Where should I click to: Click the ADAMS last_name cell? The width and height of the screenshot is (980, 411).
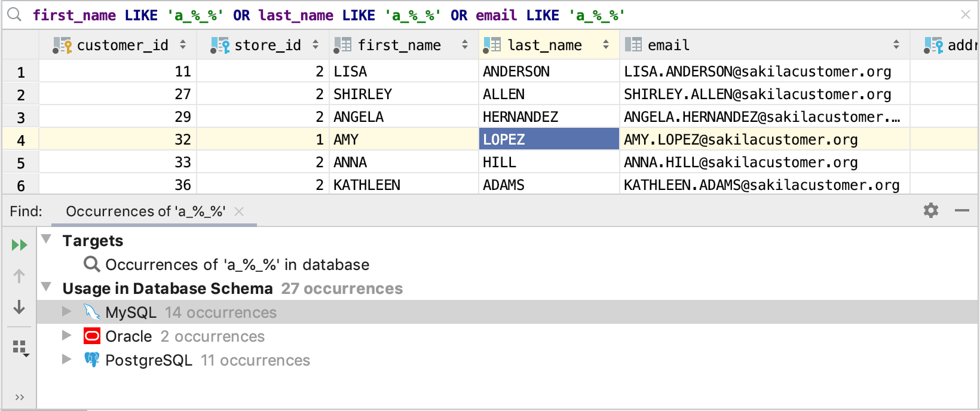(x=549, y=184)
